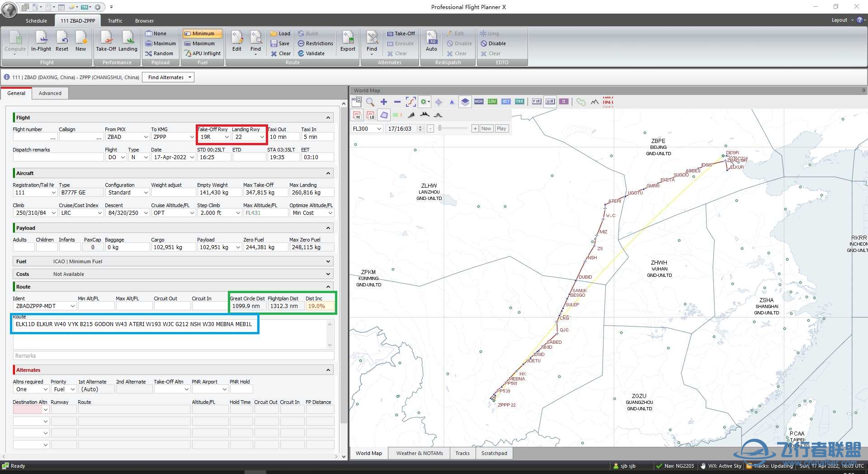
Task: Click fit-route-to-view map icon
Action: [410, 102]
